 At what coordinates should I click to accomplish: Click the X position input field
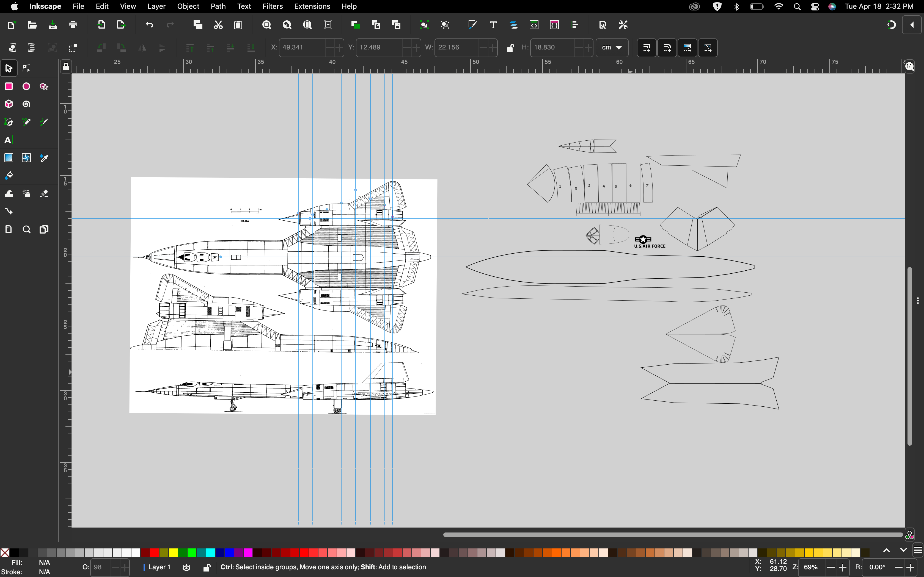point(302,48)
